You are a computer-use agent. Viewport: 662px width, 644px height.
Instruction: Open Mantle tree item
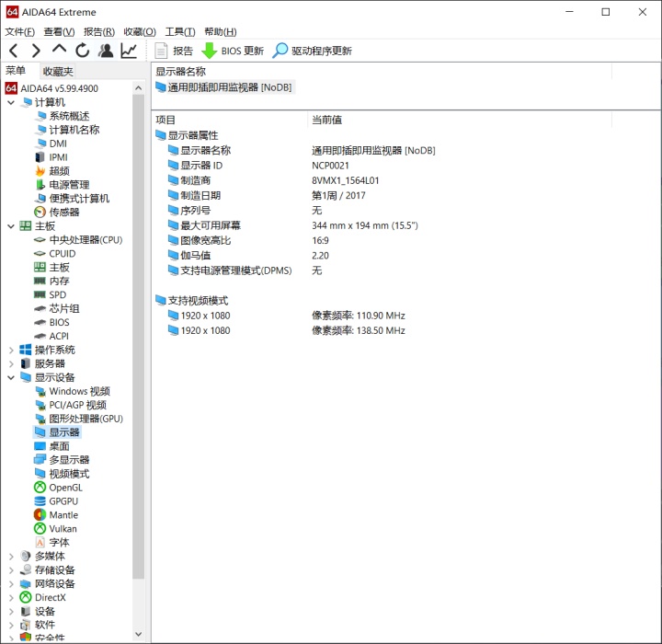click(56, 514)
